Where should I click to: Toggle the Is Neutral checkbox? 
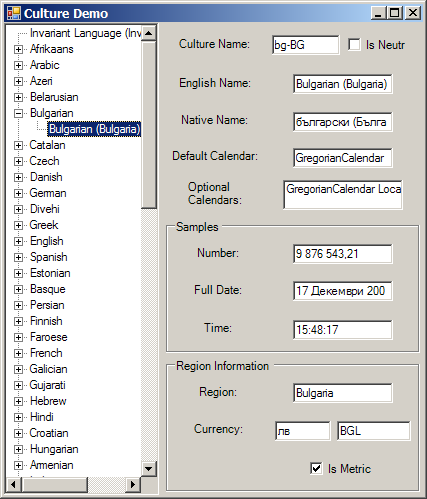[x=354, y=44]
